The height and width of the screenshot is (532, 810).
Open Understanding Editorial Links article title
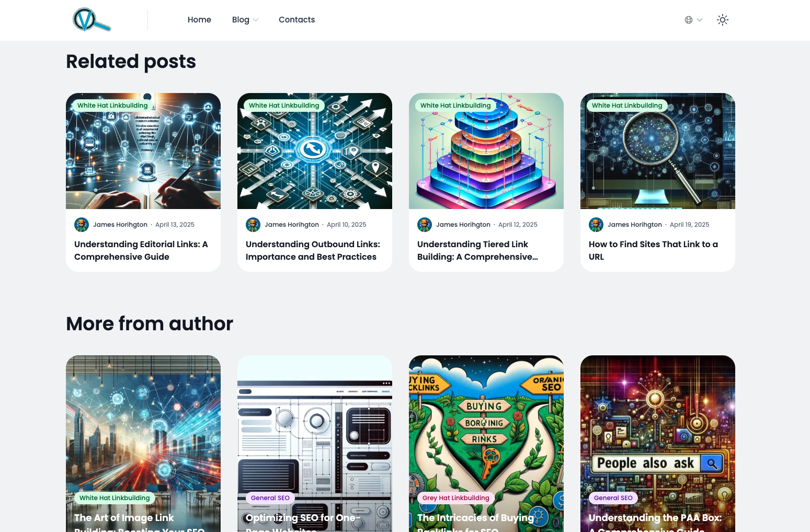(141, 251)
